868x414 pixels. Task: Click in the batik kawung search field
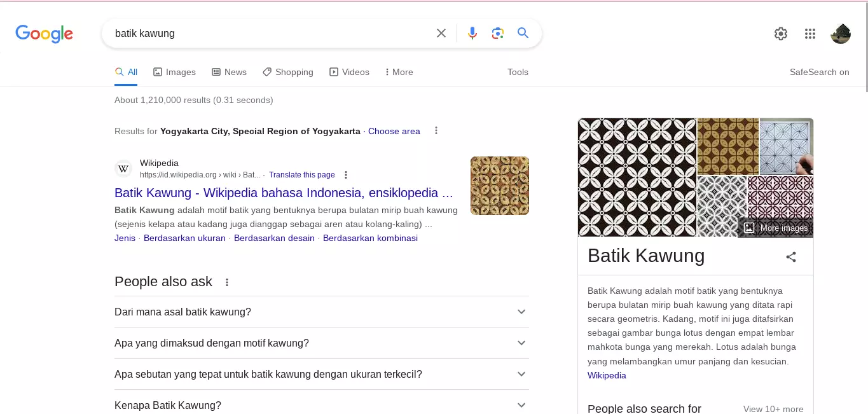point(270,33)
